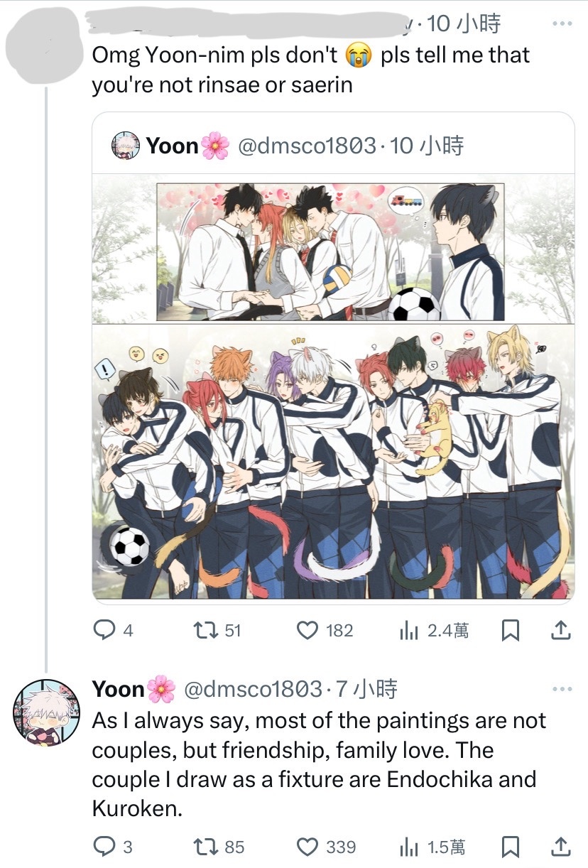
Task: View analytics showing 1.5萬 views
Action: click(x=433, y=847)
